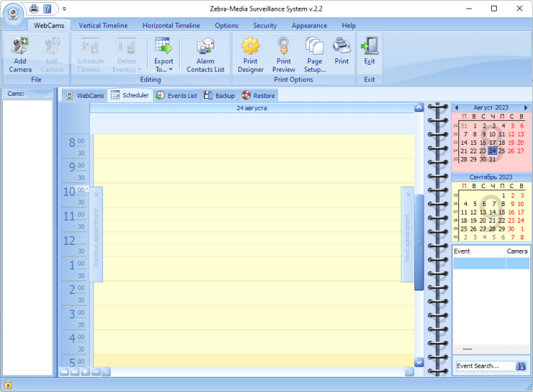Click the Print ribbon button
Screen dimensions: 533x392
(x=342, y=51)
